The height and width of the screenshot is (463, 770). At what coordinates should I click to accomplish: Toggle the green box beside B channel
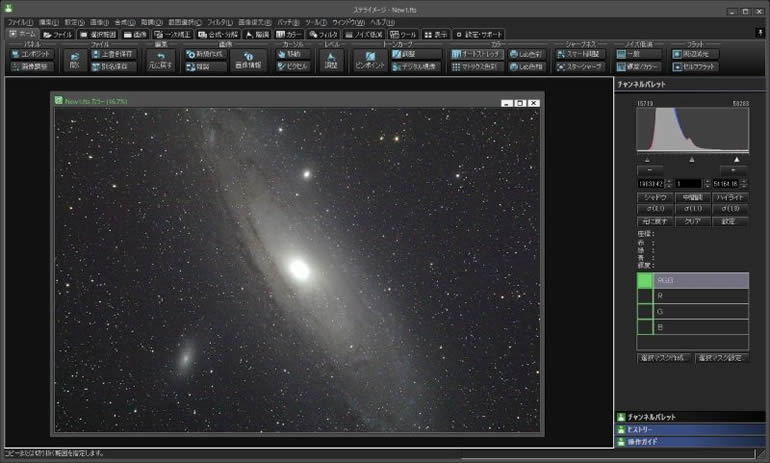(645, 326)
